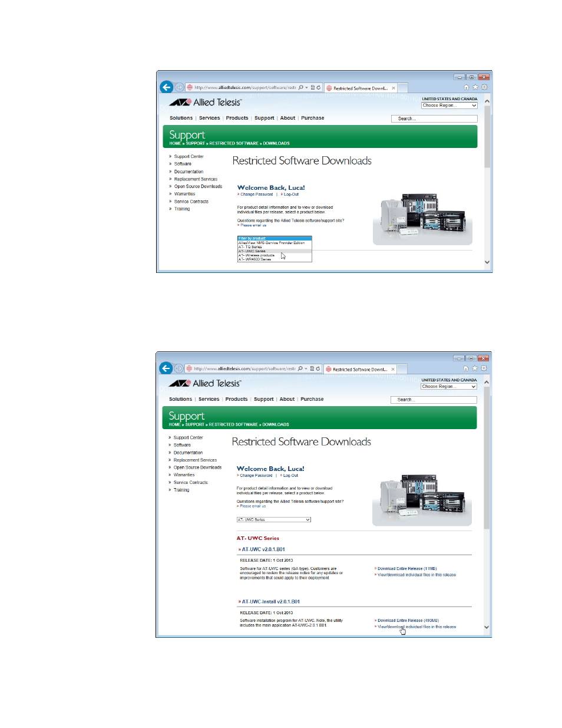The width and height of the screenshot is (562, 728).
Task: Open Products menu in the upper window
Action: click(x=237, y=118)
